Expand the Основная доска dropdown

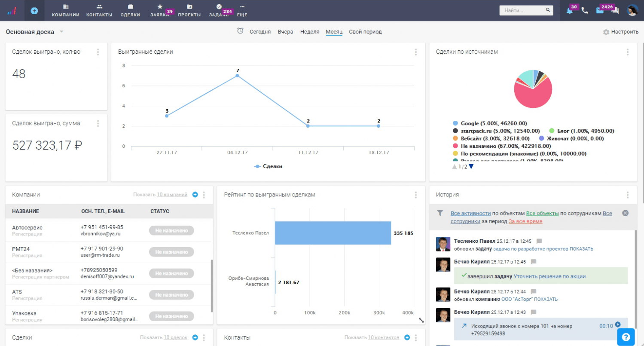(61, 32)
